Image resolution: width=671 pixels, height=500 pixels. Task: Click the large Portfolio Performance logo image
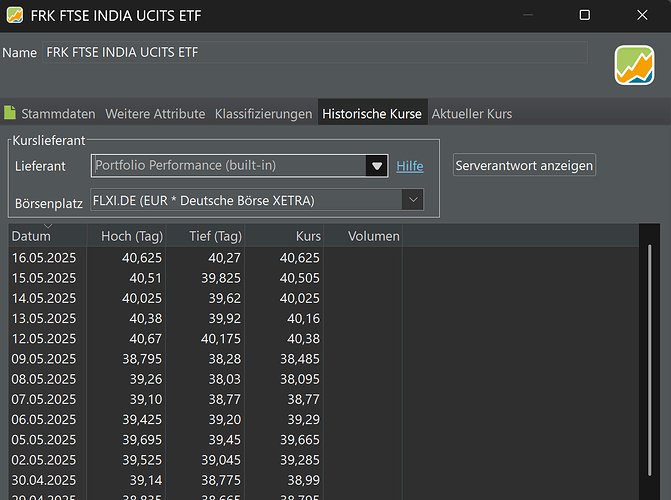pyautogui.click(x=634, y=65)
